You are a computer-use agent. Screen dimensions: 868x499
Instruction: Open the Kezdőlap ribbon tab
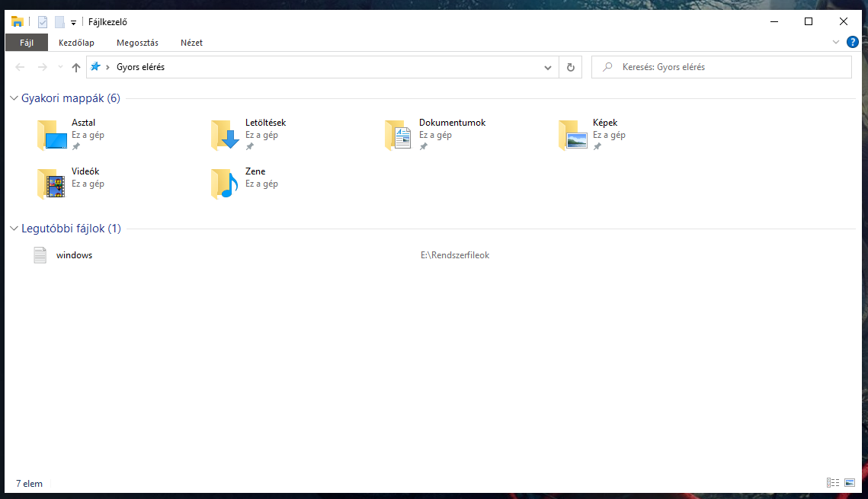click(x=76, y=43)
